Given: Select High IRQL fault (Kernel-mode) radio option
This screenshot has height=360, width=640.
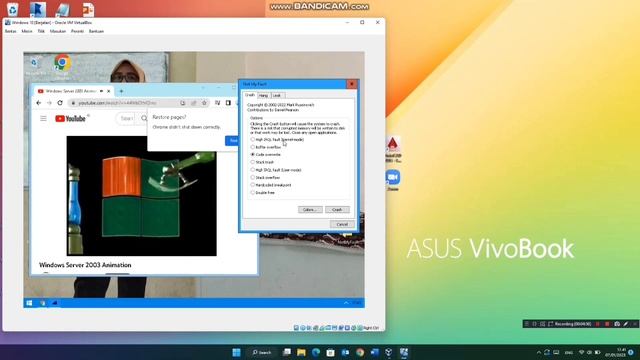Looking at the screenshot, I should point(278,140).
